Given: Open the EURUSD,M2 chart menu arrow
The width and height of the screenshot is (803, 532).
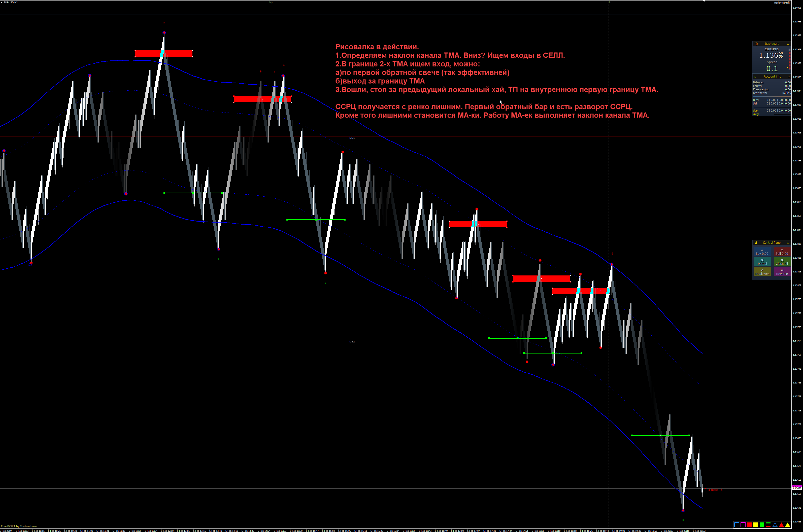Looking at the screenshot, I should pyautogui.click(x=2, y=2).
